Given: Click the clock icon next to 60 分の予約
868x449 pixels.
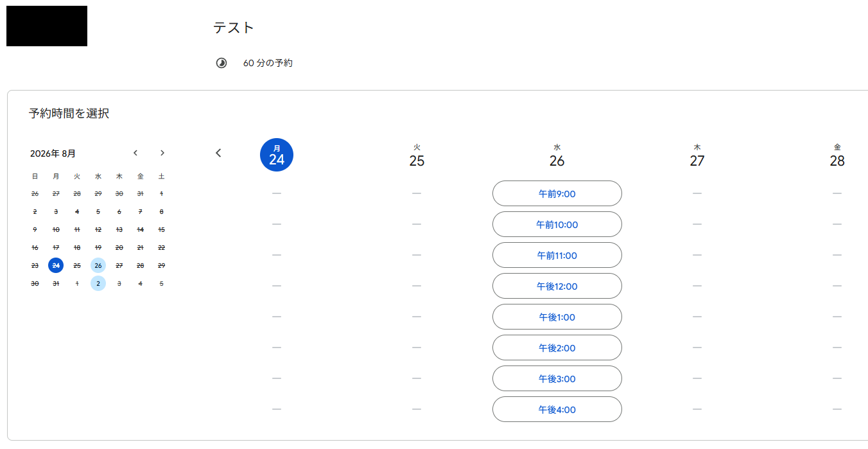Looking at the screenshot, I should click(x=221, y=63).
